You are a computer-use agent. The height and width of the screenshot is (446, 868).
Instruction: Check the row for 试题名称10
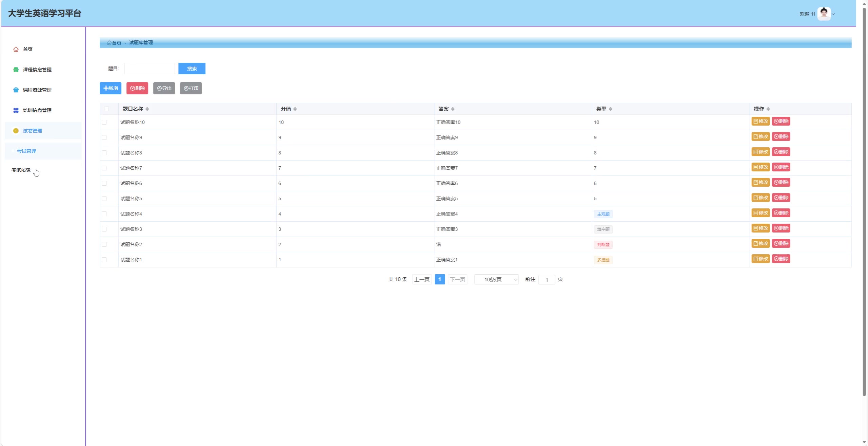click(x=104, y=122)
